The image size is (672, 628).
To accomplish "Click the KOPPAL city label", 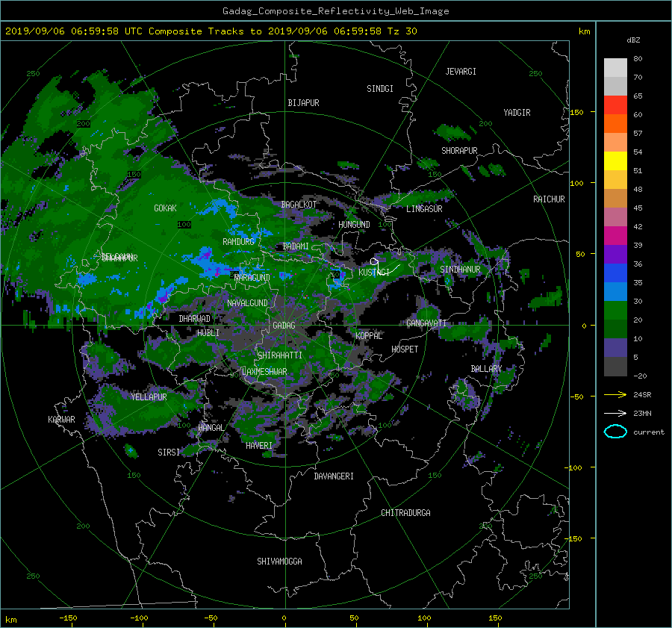I will 369,335.
